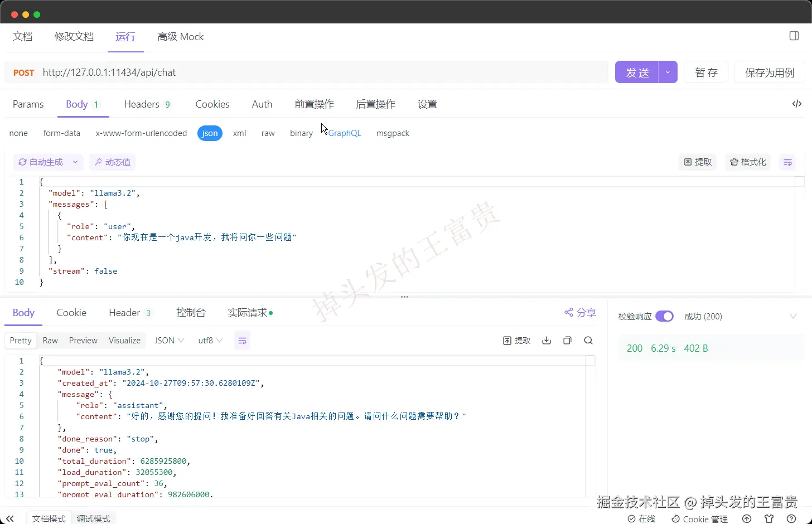Viewport: 812px width, 524px height.
Task: Open the 前置操作 tab
Action: (315, 104)
